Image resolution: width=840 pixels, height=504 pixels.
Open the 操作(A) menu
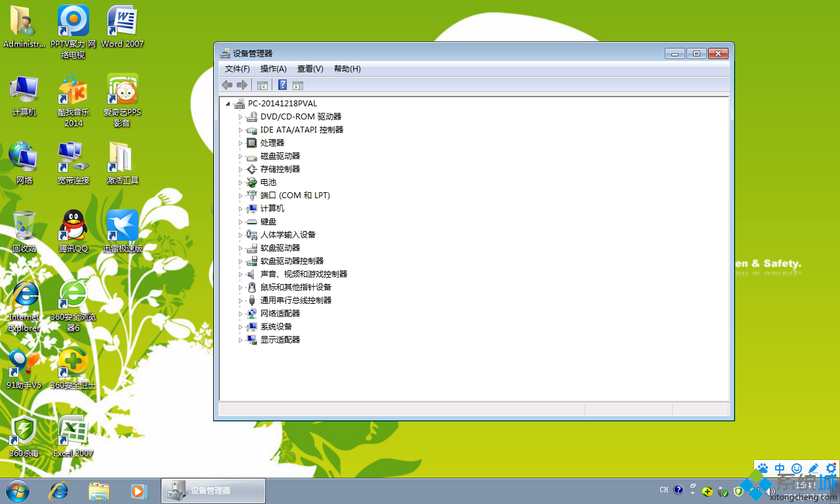pos(272,68)
